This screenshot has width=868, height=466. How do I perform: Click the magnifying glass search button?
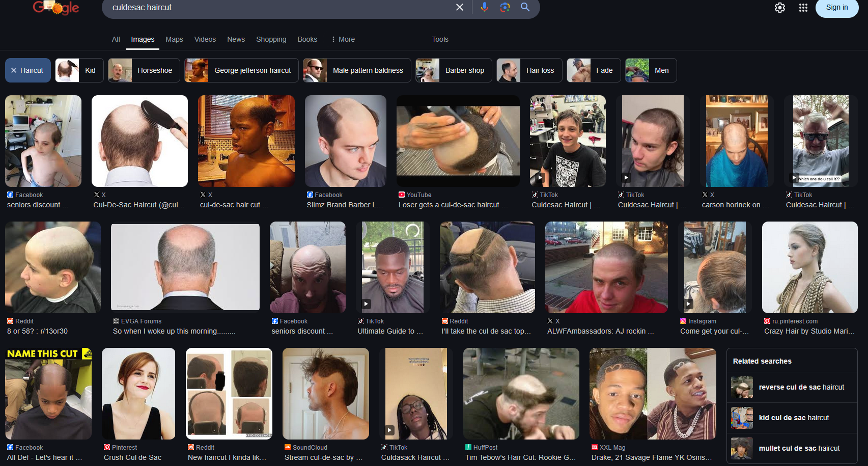[525, 7]
